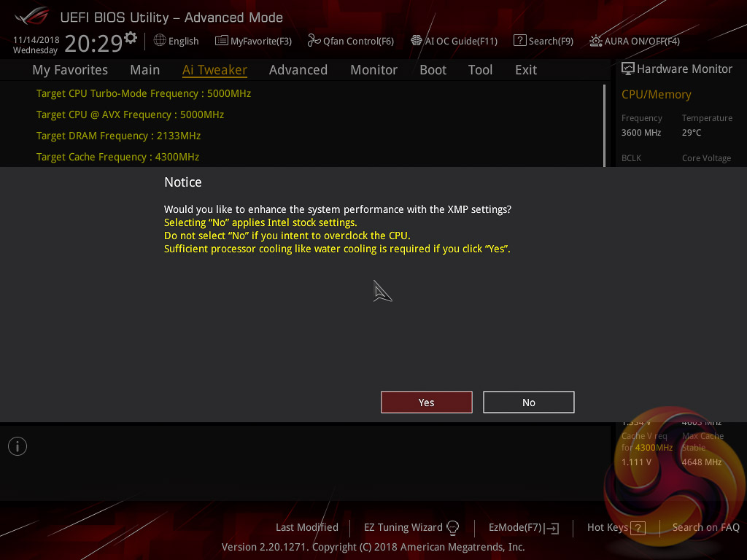This screenshot has height=560, width=747.
Task: Switch to the Monitor tab
Action: (x=373, y=70)
